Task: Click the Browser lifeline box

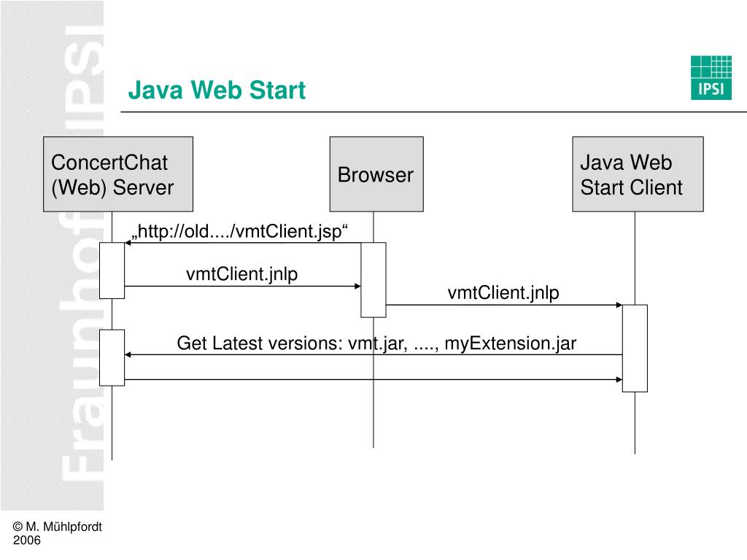Action: click(x=376, y=174)
